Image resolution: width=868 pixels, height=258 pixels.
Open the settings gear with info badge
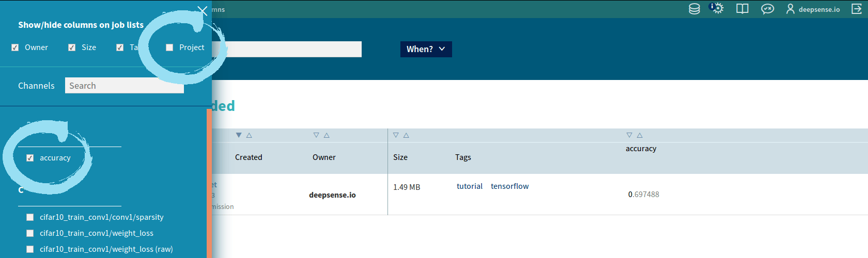[717, 9]
